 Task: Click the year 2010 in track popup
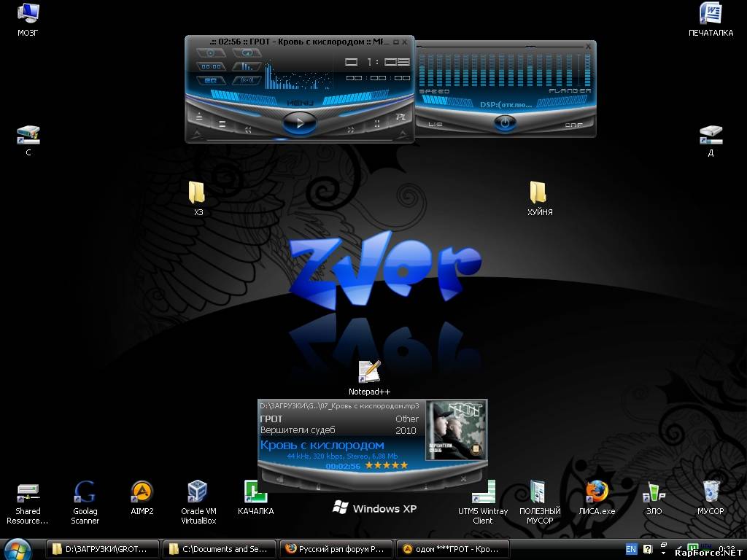click(x=406, y=430)
